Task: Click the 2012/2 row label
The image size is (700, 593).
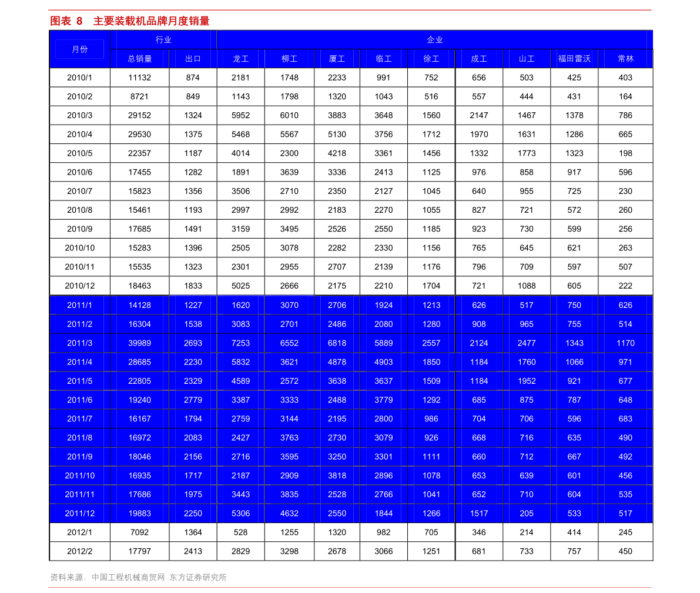Action: (x=79, y=551)
